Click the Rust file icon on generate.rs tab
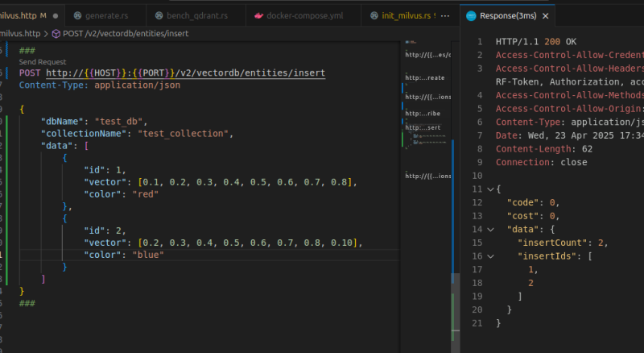644x353 pixels. (77, 15)
